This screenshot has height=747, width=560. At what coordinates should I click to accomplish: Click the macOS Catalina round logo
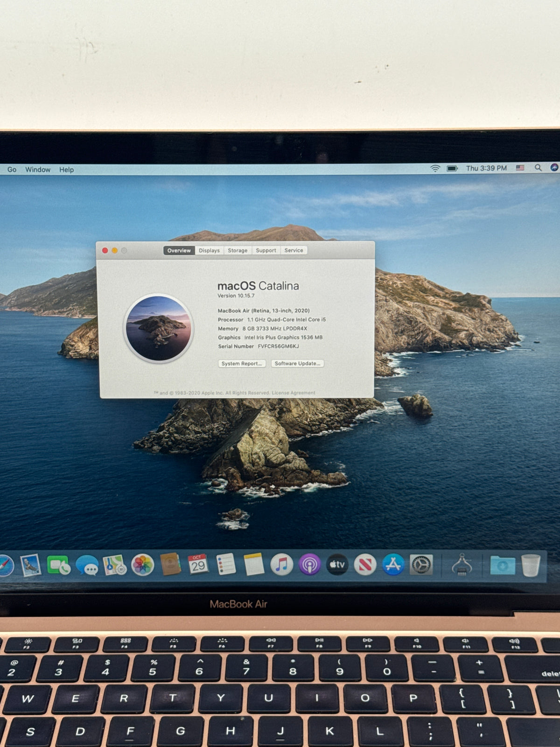159,329
